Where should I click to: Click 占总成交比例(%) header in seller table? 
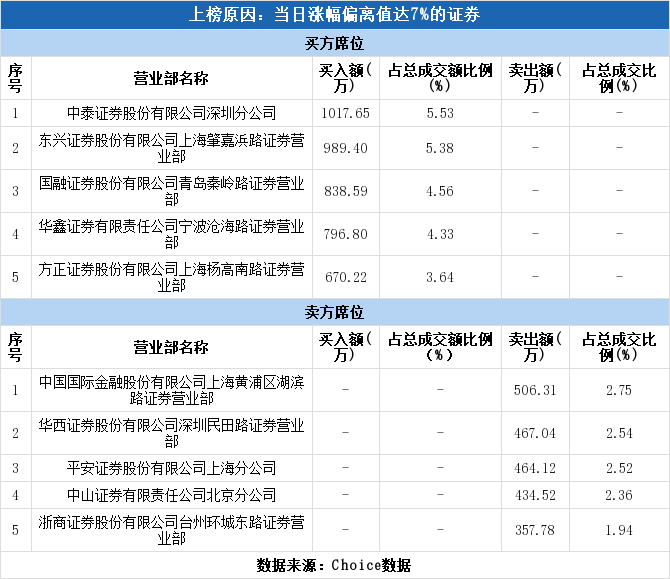(619, 347)
